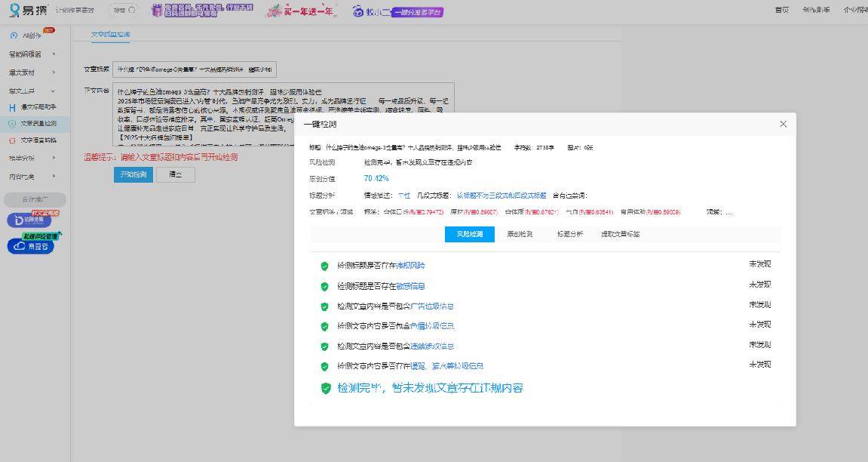868x462 pixels.
Task: Collapse the 撰文工具 sidebar section
Action: pos(32,91)
